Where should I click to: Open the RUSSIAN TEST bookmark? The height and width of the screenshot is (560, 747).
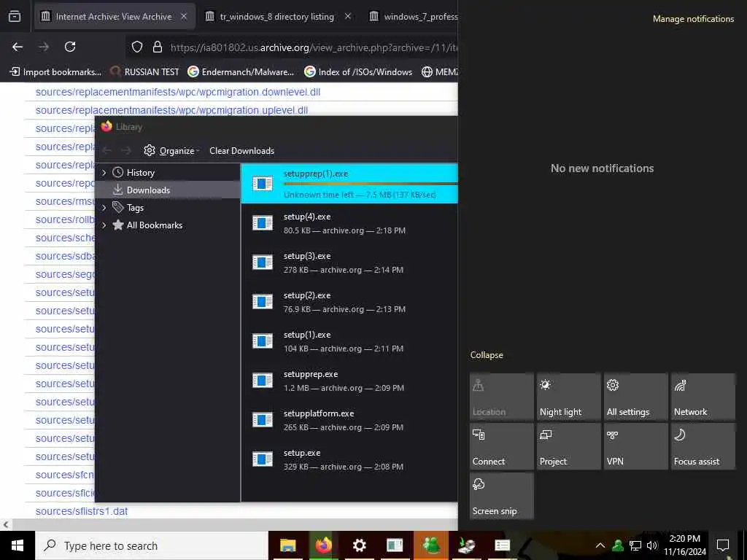[144, 72]
